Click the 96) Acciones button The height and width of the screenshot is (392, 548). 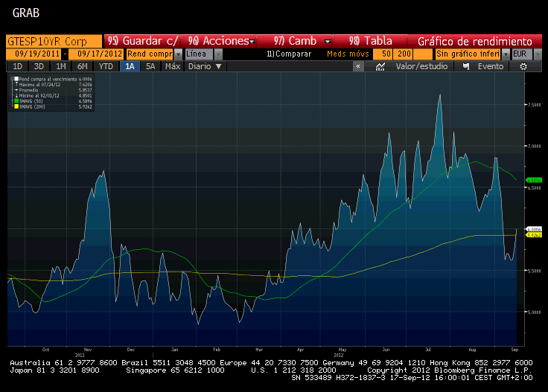[x=218, y=41]
